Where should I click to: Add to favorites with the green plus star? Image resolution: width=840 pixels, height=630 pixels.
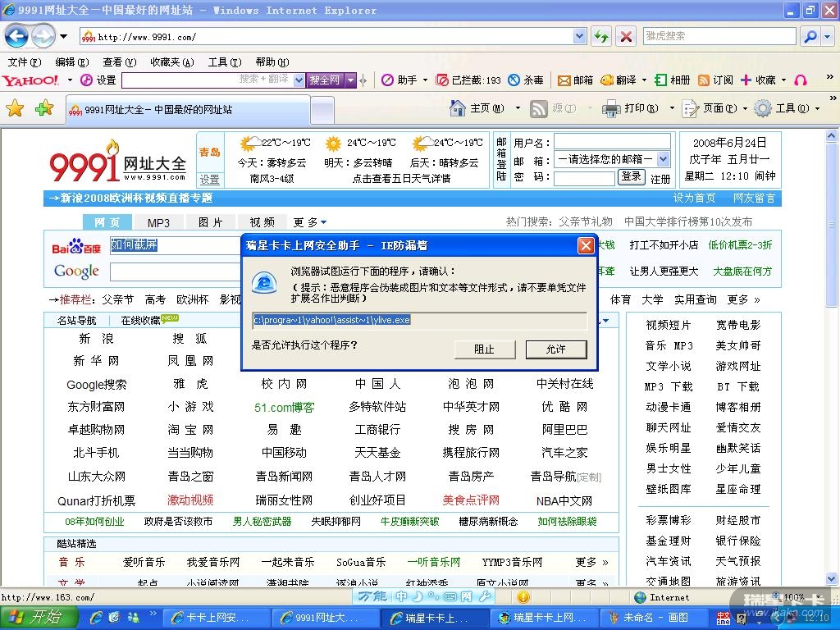tap(44, 109)
